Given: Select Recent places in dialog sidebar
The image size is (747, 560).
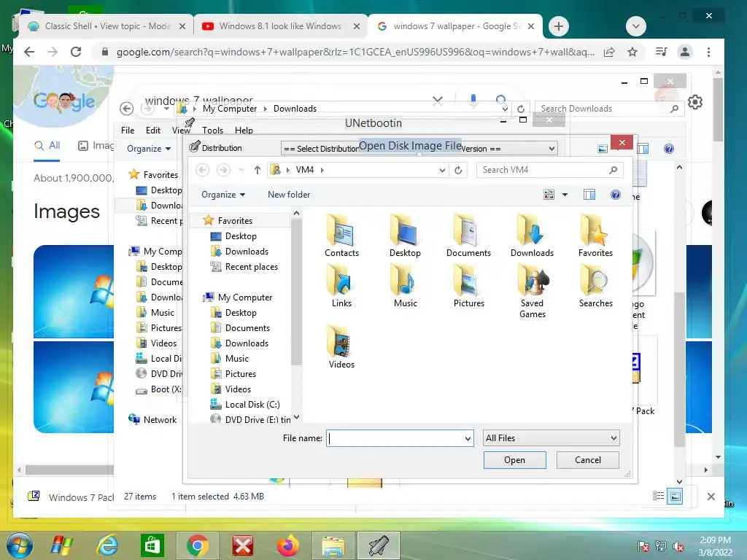Looking at the screenshot, I should coord(244,267).
